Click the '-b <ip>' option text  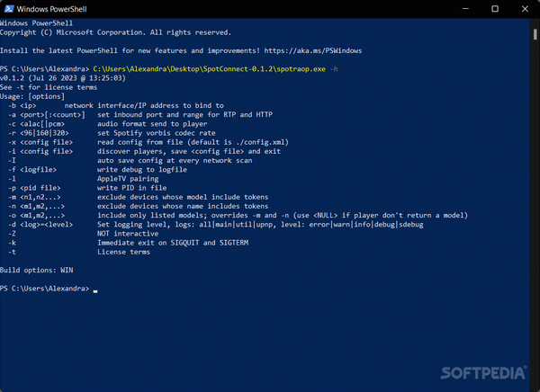tap(22, 106)
